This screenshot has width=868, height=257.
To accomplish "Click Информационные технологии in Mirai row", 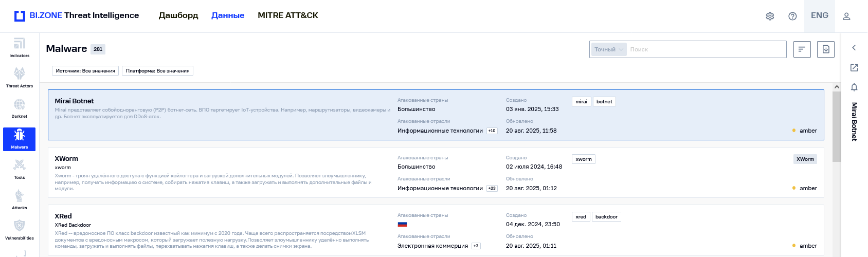I will pos(440,131).
